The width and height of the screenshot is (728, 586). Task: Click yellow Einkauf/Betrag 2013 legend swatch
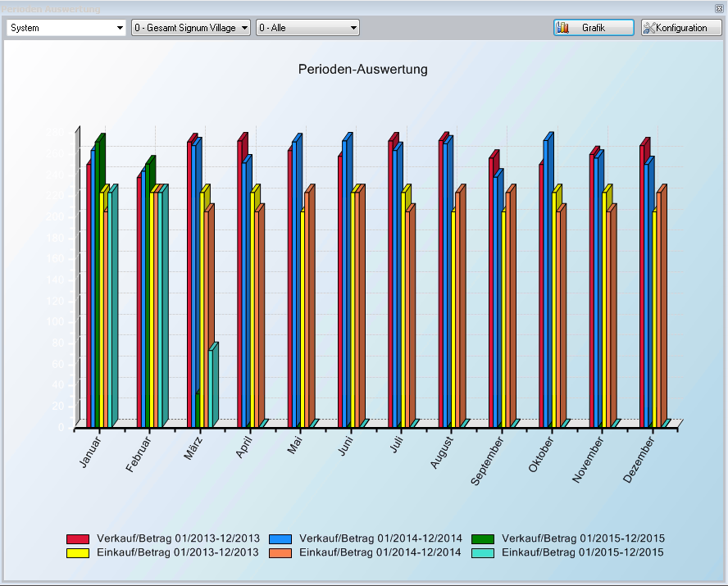pos(78,553)
